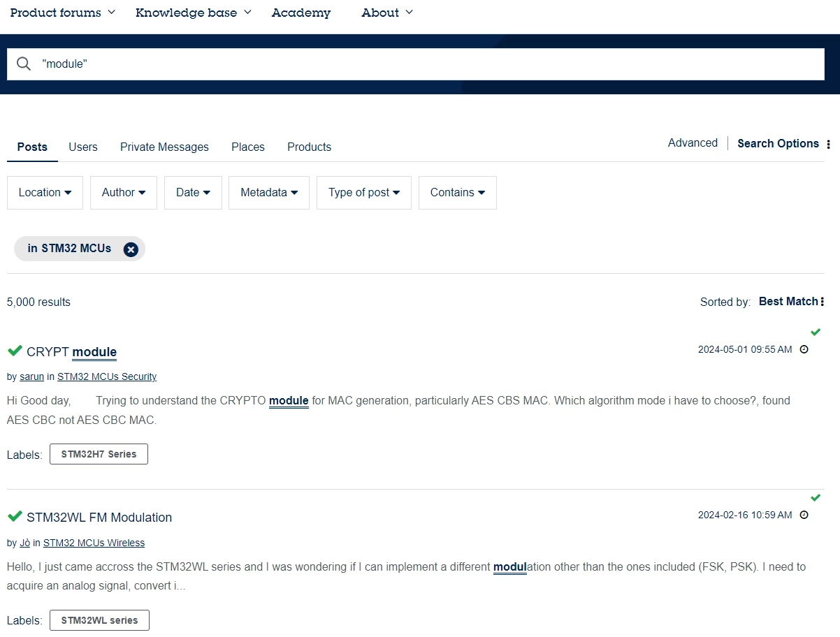Click highlighted 'modul' in STM32WL post excerpt

tap(509, 567)
